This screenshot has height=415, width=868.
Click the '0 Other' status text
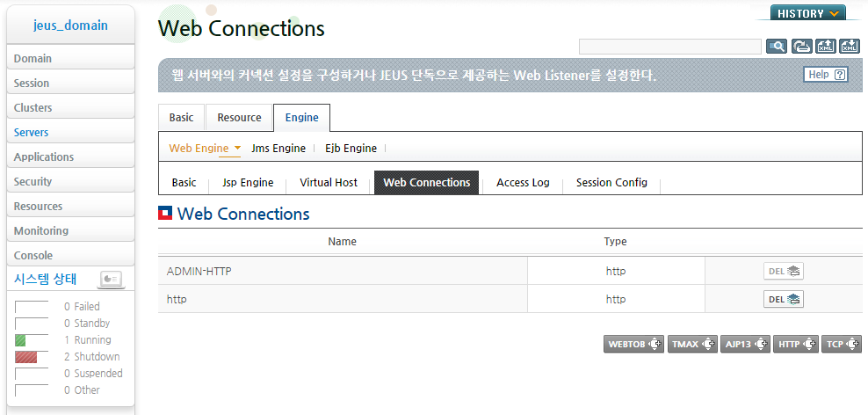[82, 390]
